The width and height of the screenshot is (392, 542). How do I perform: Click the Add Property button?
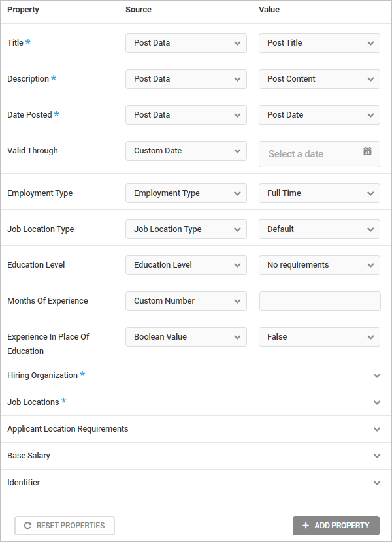(336, 526)
